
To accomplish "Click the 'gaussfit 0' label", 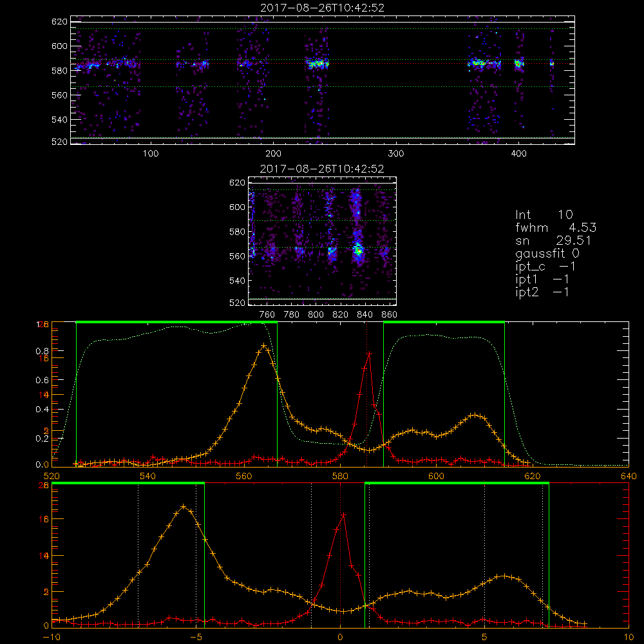I will (x=547, y=254).
